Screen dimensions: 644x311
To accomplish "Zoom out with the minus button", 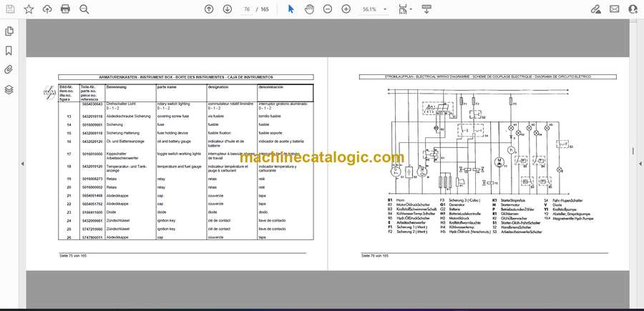I will (x=327, y=9).
